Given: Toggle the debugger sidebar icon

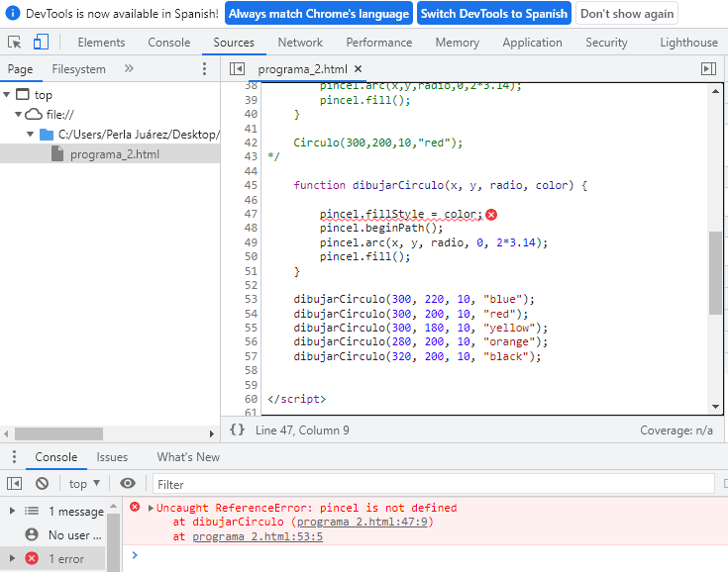Looking at the screenshot, I should click(x=708, y=68).
